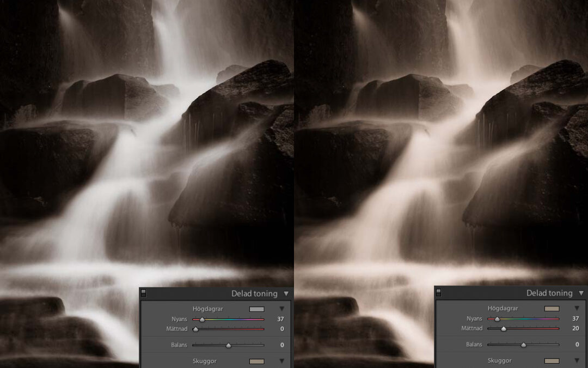Image resolution: width=588 pixels, height=368 pixels.
Task: Click the Balans label in right panel
Action: click(x=474, y=344)
